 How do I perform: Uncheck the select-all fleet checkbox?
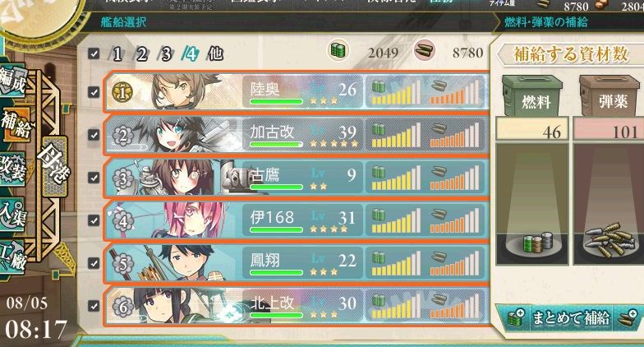point(94,53)
